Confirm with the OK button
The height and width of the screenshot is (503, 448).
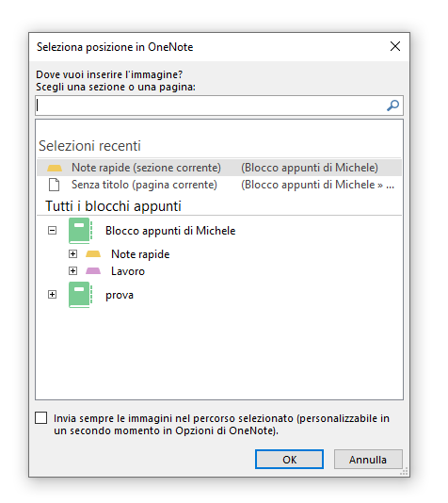(289, 460)
